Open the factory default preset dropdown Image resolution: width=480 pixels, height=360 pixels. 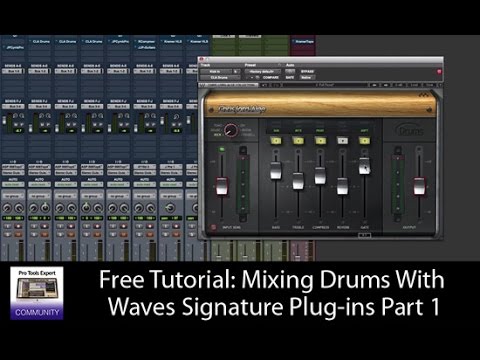click(263, 71)
